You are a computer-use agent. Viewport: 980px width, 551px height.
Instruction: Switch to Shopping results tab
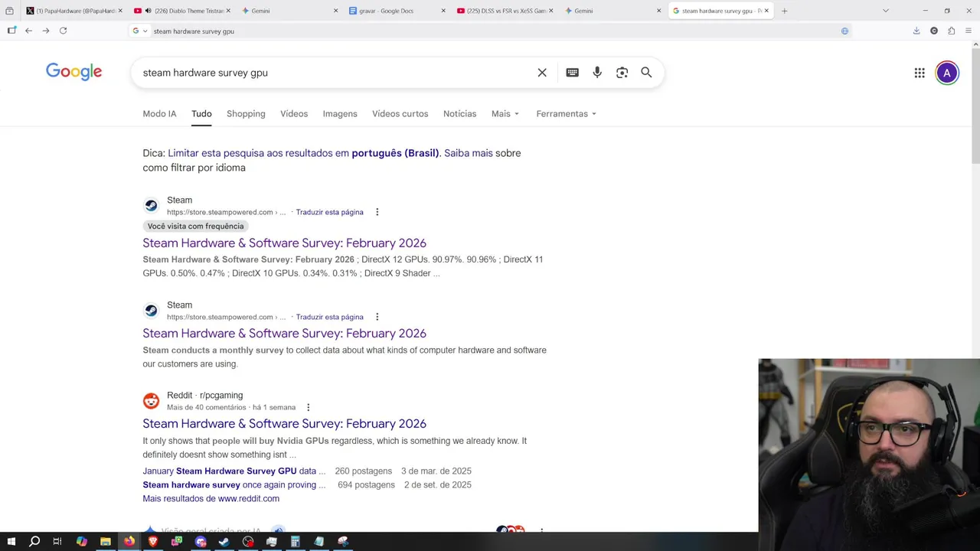[246, 113]
